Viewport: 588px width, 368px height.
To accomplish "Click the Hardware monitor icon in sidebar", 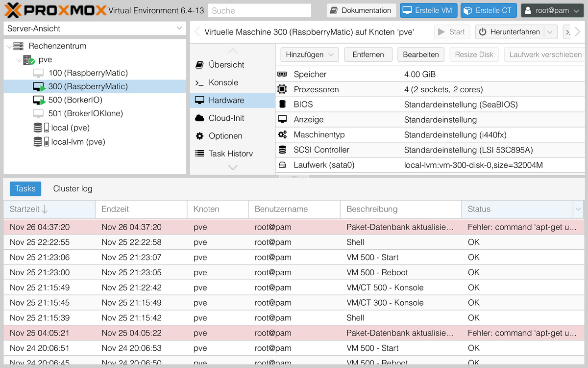I will point(199,100).
